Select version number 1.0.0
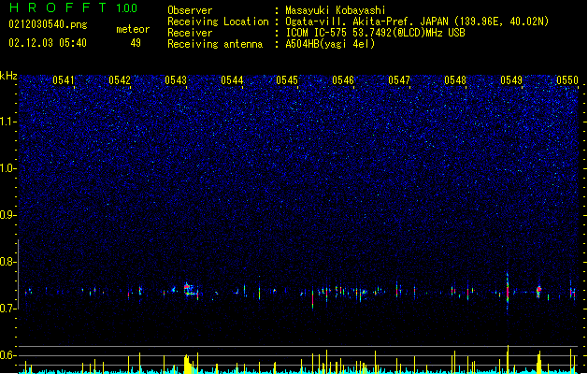Screen dimensions: 588x374 (x=127, y=8)
